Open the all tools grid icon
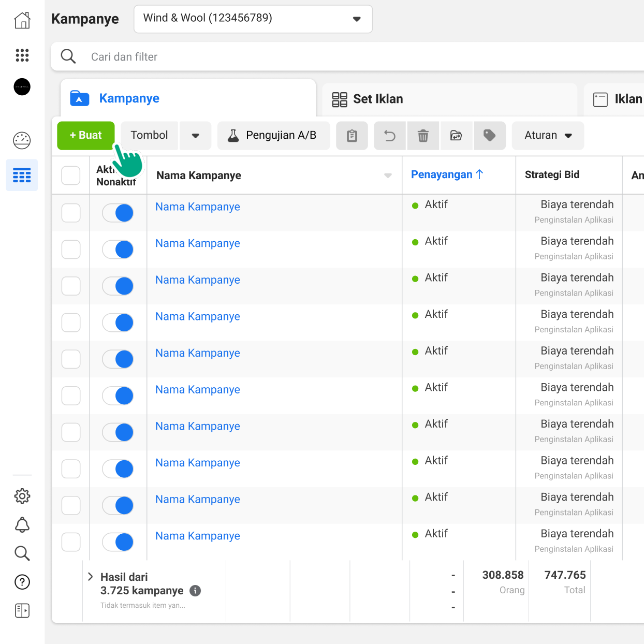 (22, 55)
